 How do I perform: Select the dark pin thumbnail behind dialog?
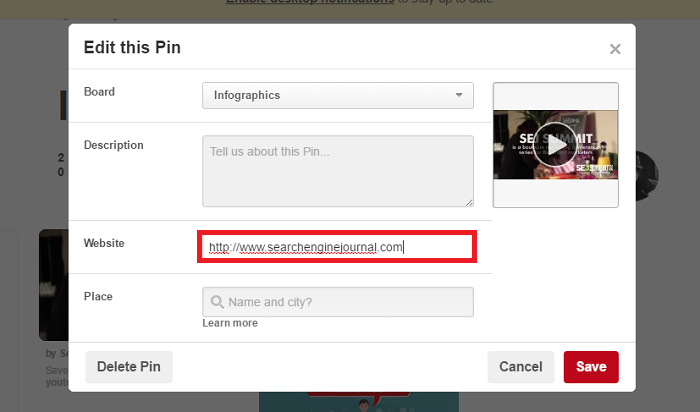53,285
